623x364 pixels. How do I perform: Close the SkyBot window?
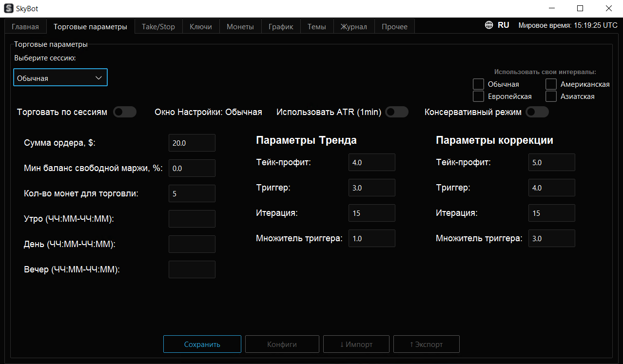(608, 8)
